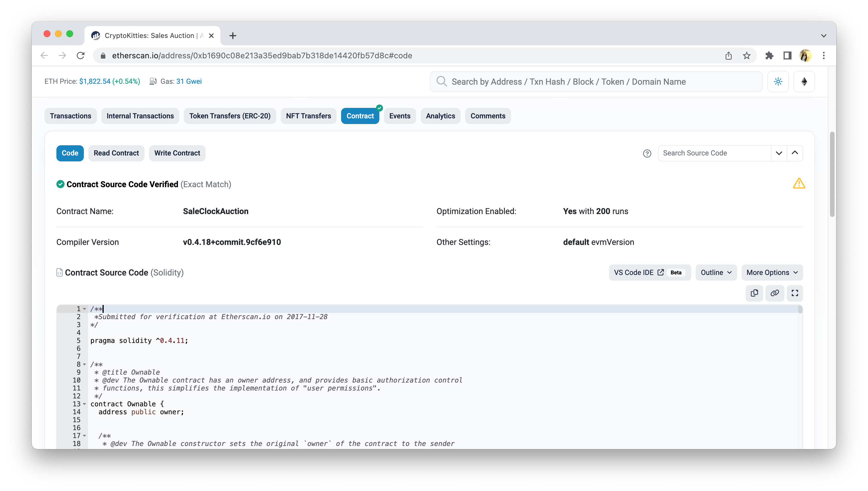Image resolution: width=868 pixels, height=491 pixels.
Task: Reload the Etherscan page
Action: [81, 56]
